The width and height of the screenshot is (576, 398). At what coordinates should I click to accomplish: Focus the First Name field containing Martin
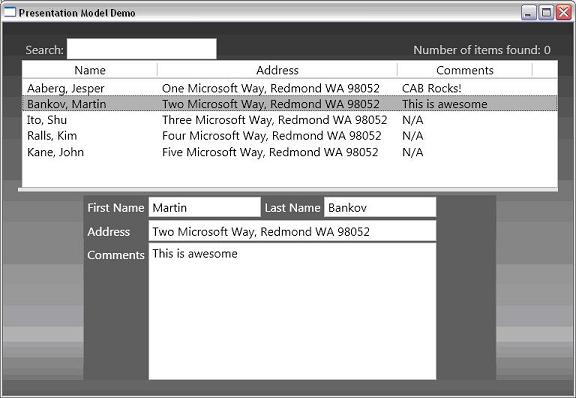(205, 207)
